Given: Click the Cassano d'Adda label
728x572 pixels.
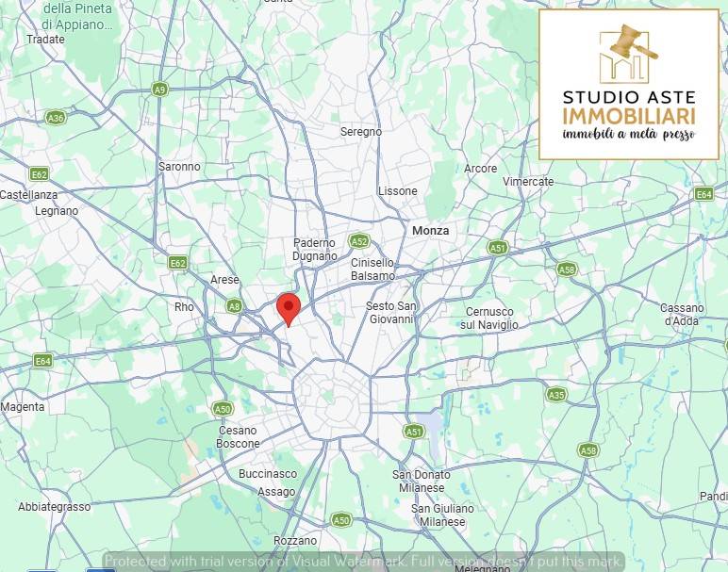Looking at the screenshot, I should [x=682, y=315].
